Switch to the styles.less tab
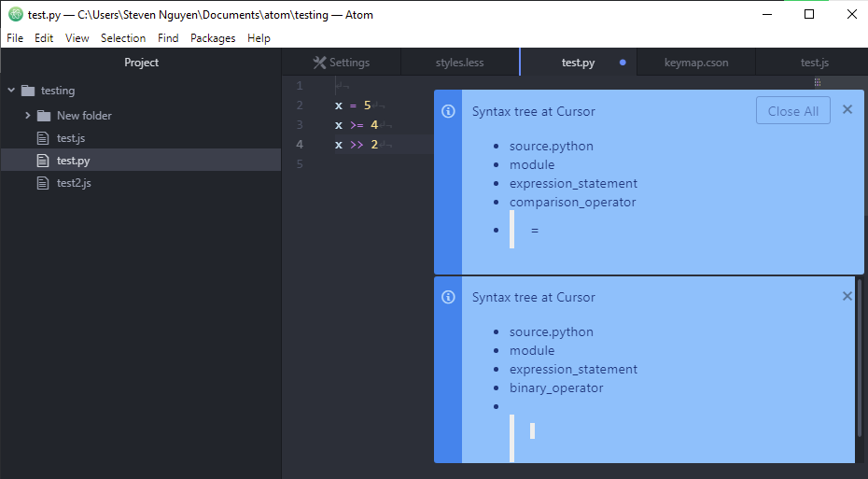 click(x=459, y=63)
